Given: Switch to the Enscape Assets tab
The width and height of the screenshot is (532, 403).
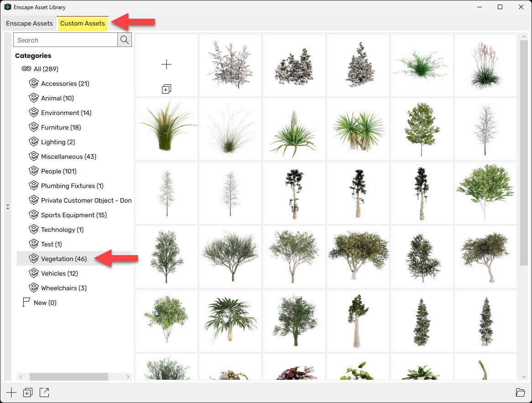Looking at the screenshot, I should tap(28, 23).
